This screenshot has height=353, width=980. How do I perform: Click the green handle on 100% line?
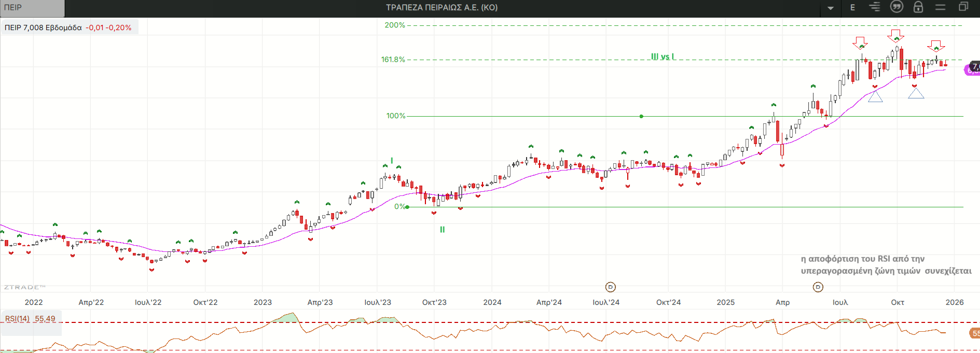pyautogui.click(x=641, y=116)
